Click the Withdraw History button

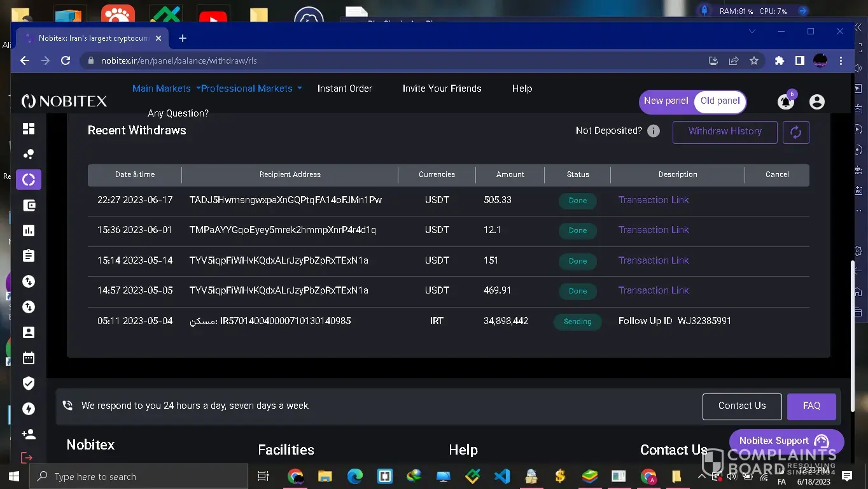[725, 132]
